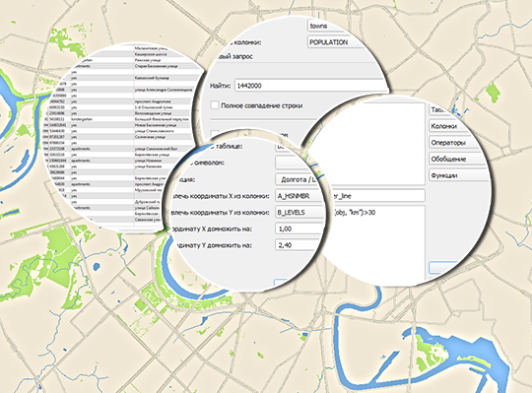Click the Y multiplier field showing 2,40
Screen dimensions: 532x393
pyautogui.click(x=298, y=245)
